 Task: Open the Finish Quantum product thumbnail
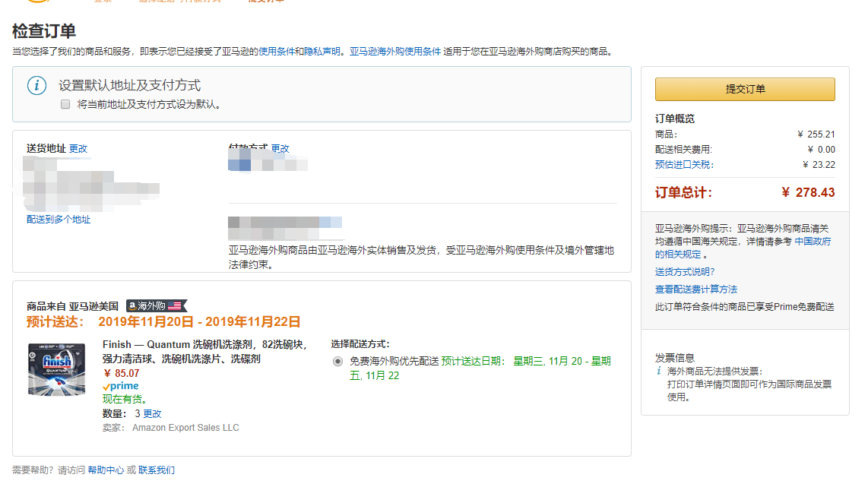56,369
